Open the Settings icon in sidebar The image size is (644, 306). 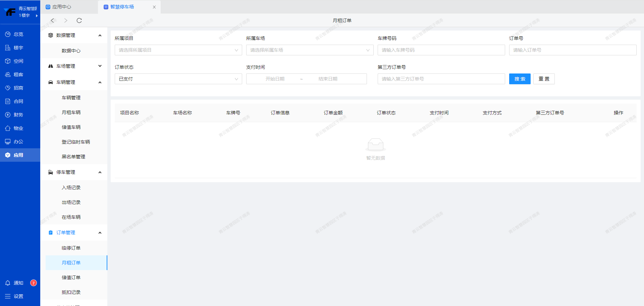(x=8, y=296)
